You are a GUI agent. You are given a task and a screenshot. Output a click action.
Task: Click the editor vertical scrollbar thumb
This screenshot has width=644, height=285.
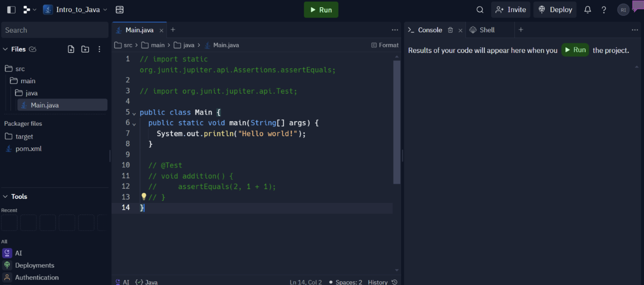pyautogui.click(x=397, y=122)
